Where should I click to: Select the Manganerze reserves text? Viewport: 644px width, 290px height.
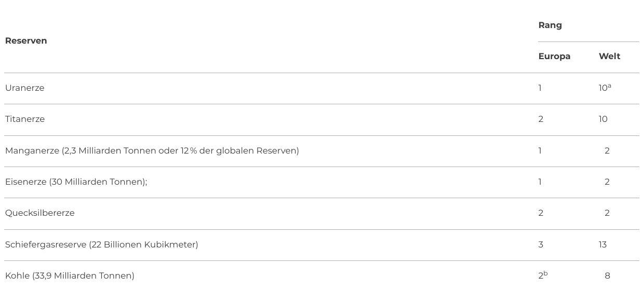[x=152, y=151]
